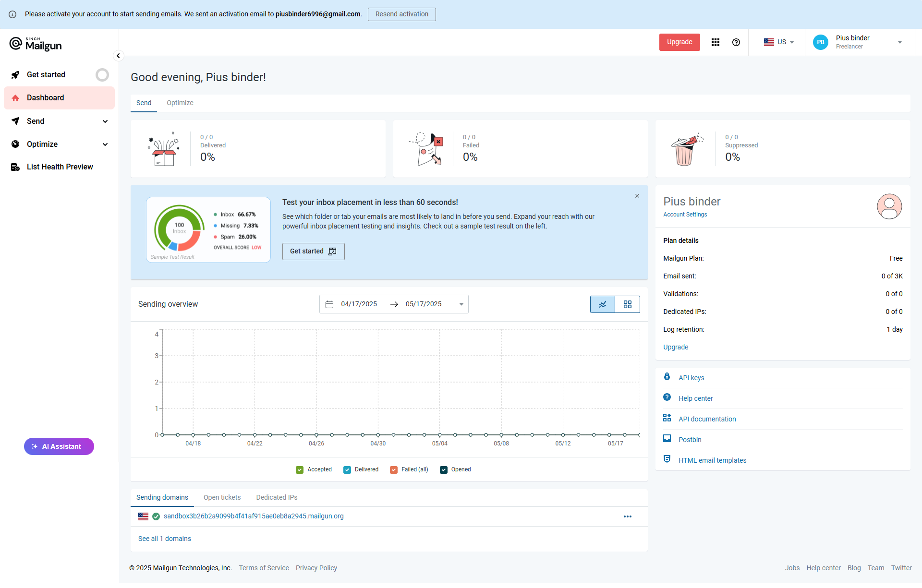Click the profile picture in account card
Screen dimensions: 922x588
click(x=889, y=206)
